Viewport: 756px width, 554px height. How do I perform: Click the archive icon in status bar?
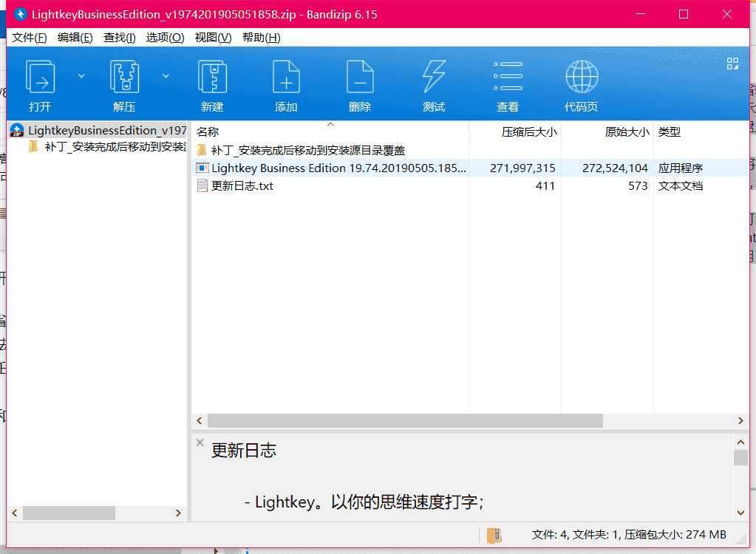pyautogui.click(x=494, y=535)
